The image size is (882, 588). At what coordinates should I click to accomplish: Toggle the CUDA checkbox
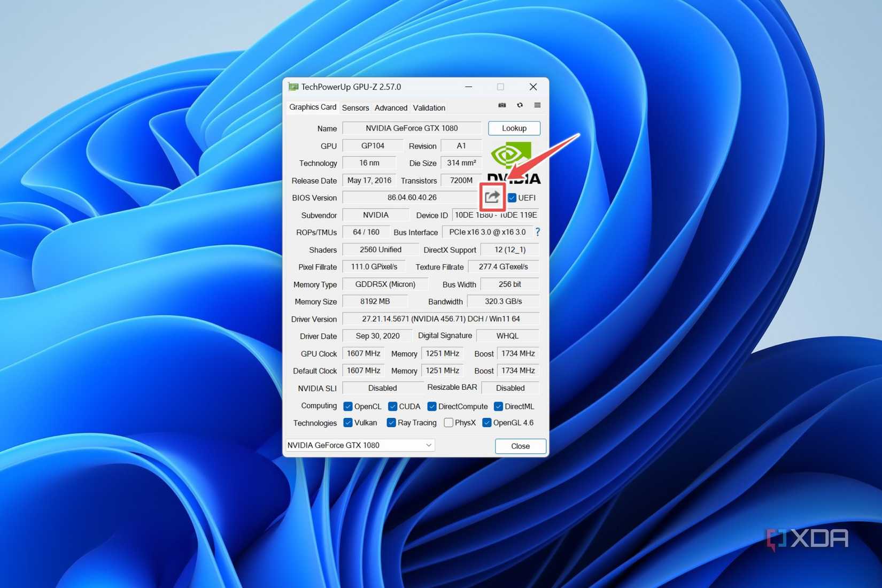point(392,406)
